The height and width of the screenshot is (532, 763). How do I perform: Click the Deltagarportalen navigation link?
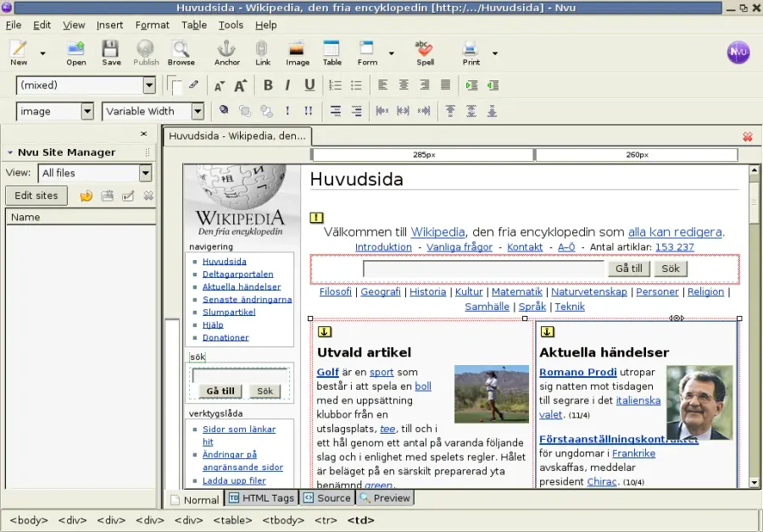238,274
